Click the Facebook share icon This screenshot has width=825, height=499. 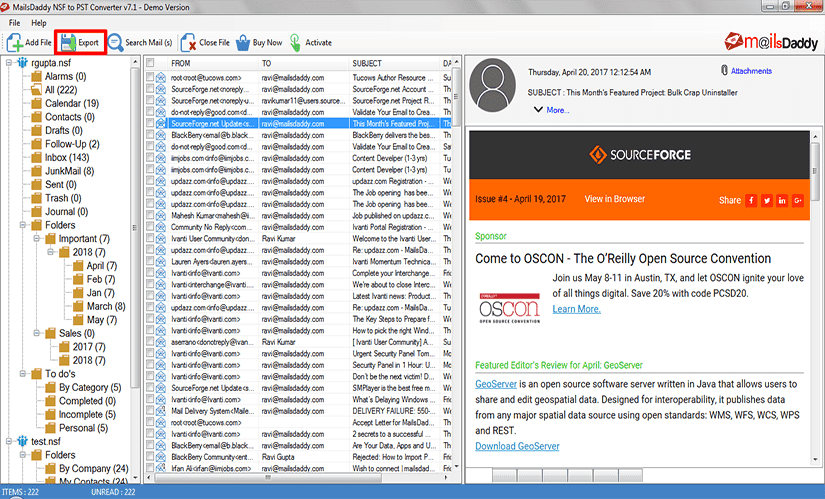(x=751, y=200)
